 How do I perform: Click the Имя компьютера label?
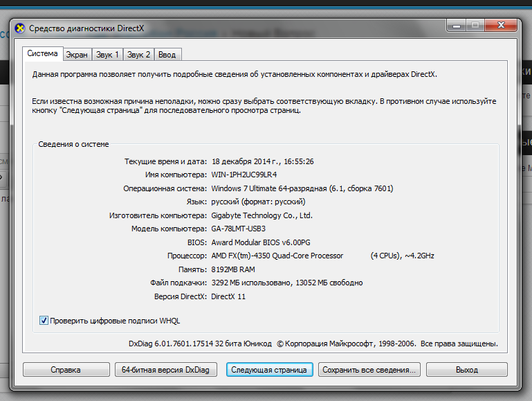click(x=176, y=175)
